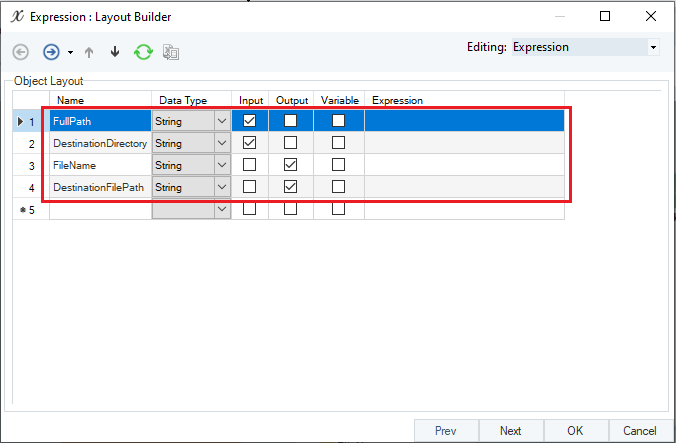Open the Editing Expression combo box
The height and width of the screenshot is (443, 676).
[585, 47]
